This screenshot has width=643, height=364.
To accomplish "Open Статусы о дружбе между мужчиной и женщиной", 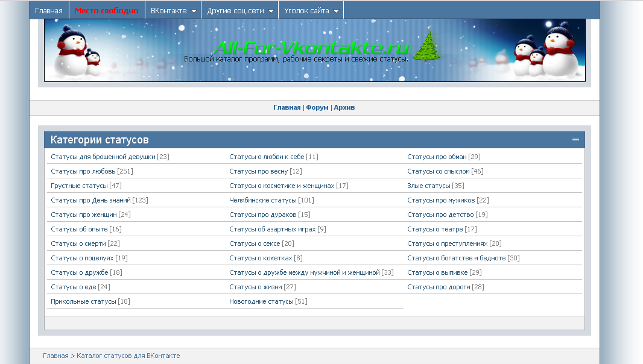I will click(304, 272).
